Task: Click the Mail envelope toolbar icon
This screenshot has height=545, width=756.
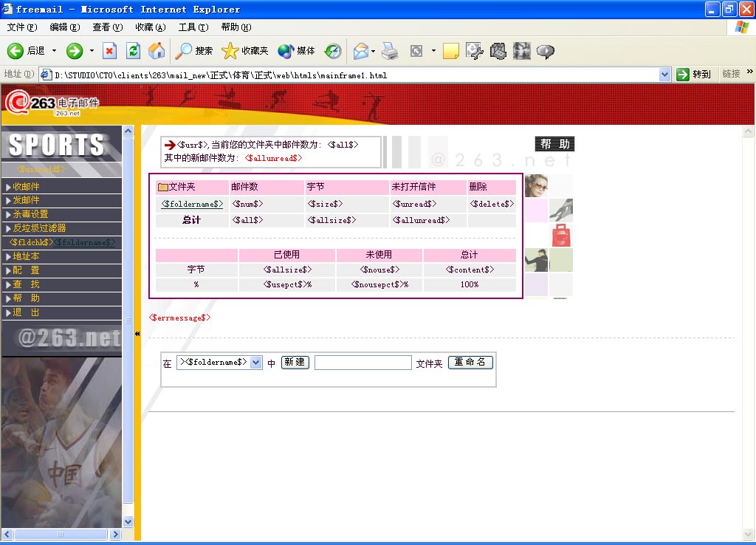Action: (360, 51)
